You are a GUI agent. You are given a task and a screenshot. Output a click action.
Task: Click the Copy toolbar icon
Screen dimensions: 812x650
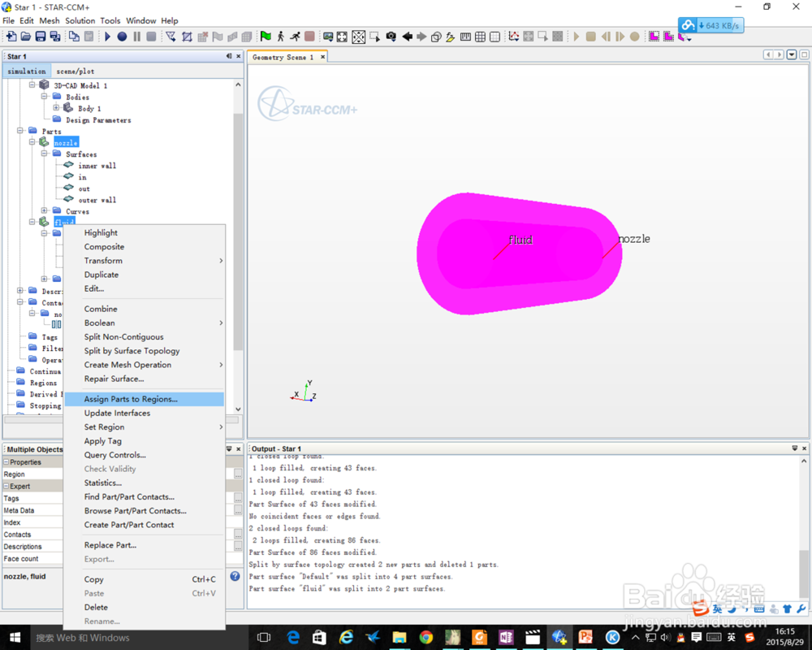click(x=74, y=37)
